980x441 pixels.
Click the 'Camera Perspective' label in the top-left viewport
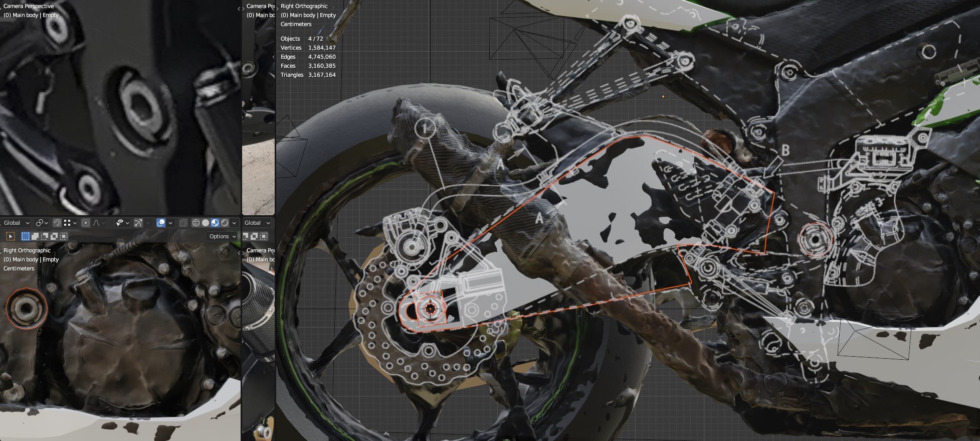[x=29, y=6]
